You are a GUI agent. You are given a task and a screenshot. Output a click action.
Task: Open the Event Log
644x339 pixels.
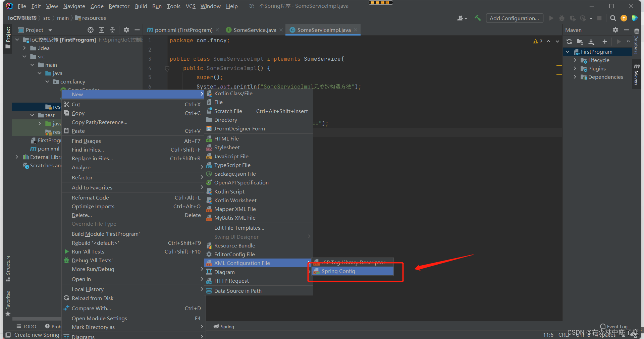click(x=614, y=326)
